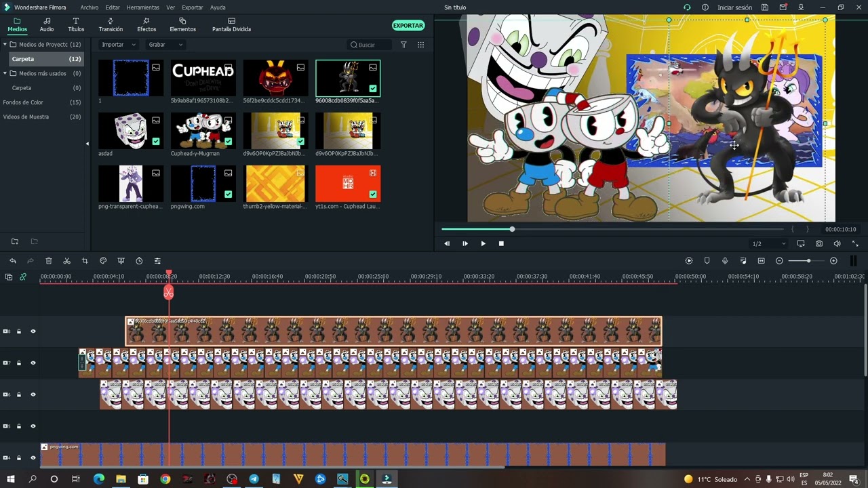Adjust preview volume via the speaker icon
This screenshot has height=488, width=868.
[x=837, y=243]
